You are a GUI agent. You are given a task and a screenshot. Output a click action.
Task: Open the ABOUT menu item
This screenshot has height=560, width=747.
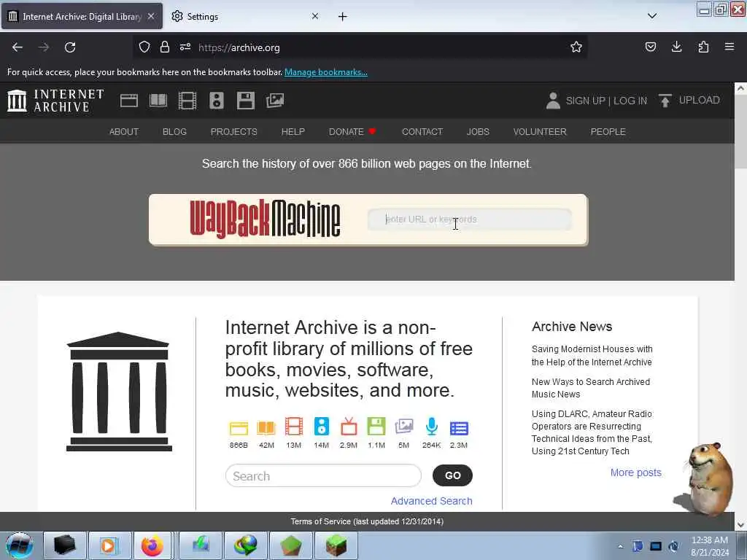tap(124, 131)
